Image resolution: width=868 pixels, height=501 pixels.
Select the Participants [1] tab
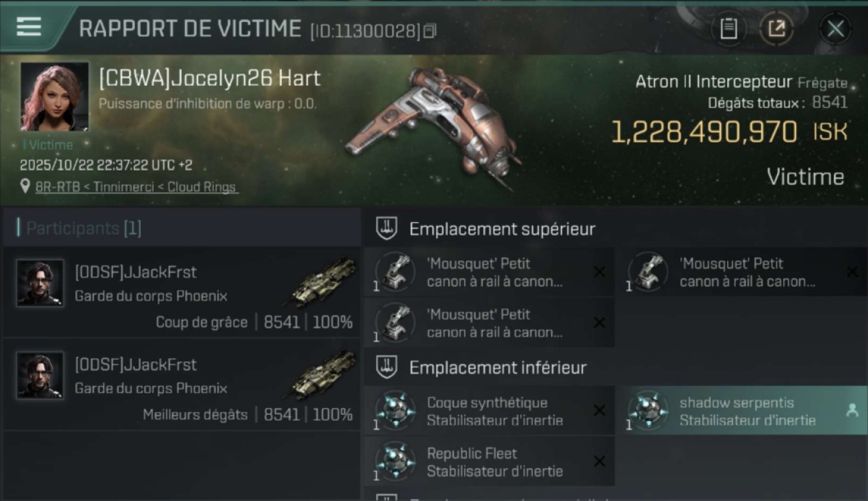pyautogui.click(x=83, y=228)
